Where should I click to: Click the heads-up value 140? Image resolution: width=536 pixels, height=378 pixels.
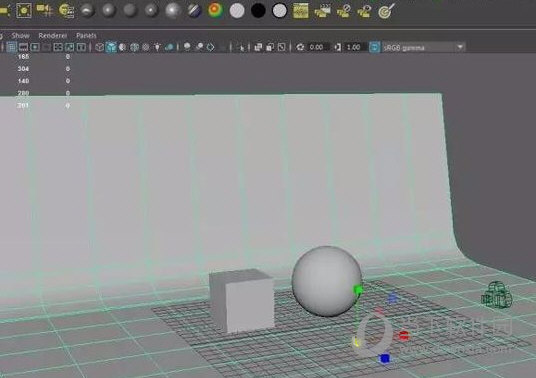[23, 81]
